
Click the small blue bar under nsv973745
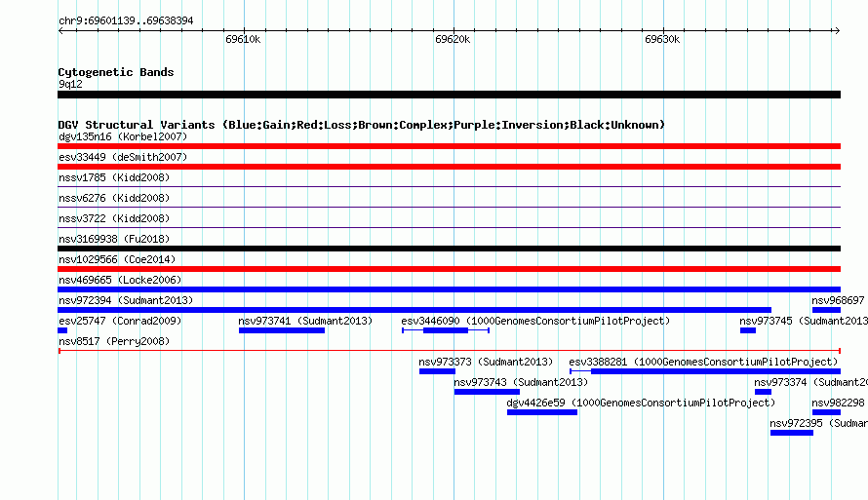pyautogui.click(x=748, y=330)
